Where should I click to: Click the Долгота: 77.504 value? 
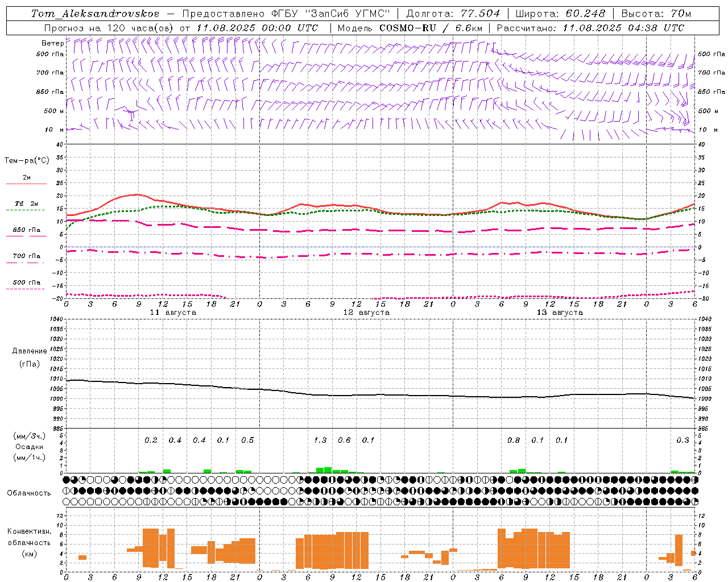click(x=453, y=14)
